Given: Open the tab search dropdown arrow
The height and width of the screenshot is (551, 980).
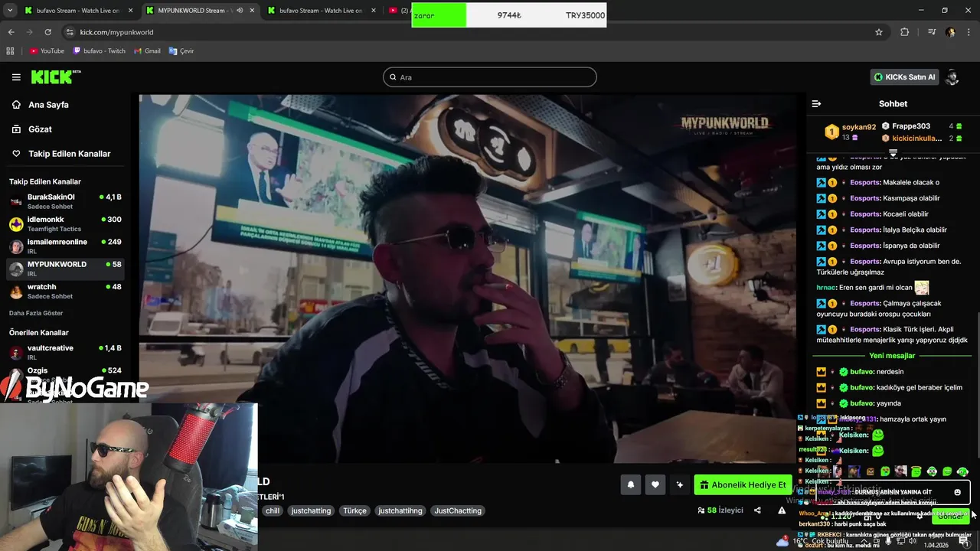Looking at the screenshot, I should click(x=9, y=11).
